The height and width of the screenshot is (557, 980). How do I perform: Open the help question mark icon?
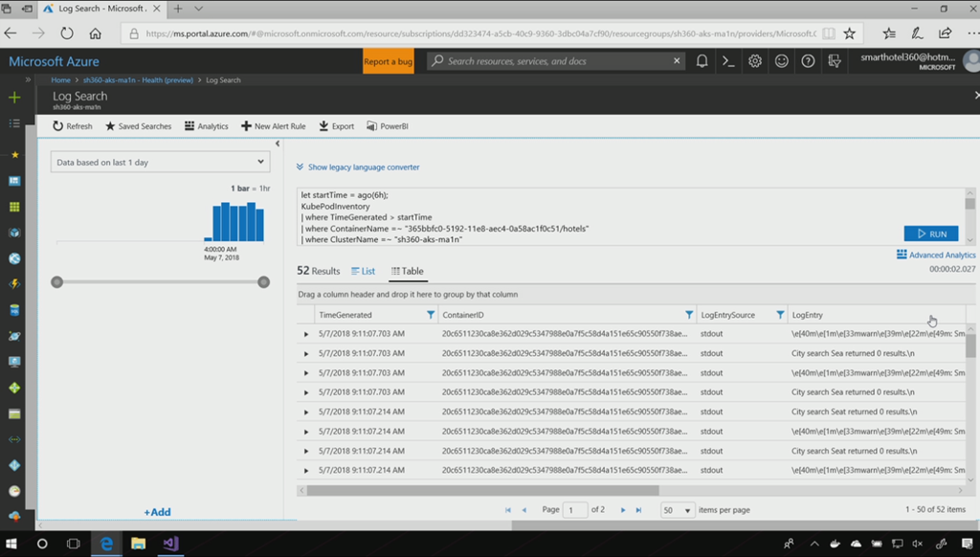(809, 61)
